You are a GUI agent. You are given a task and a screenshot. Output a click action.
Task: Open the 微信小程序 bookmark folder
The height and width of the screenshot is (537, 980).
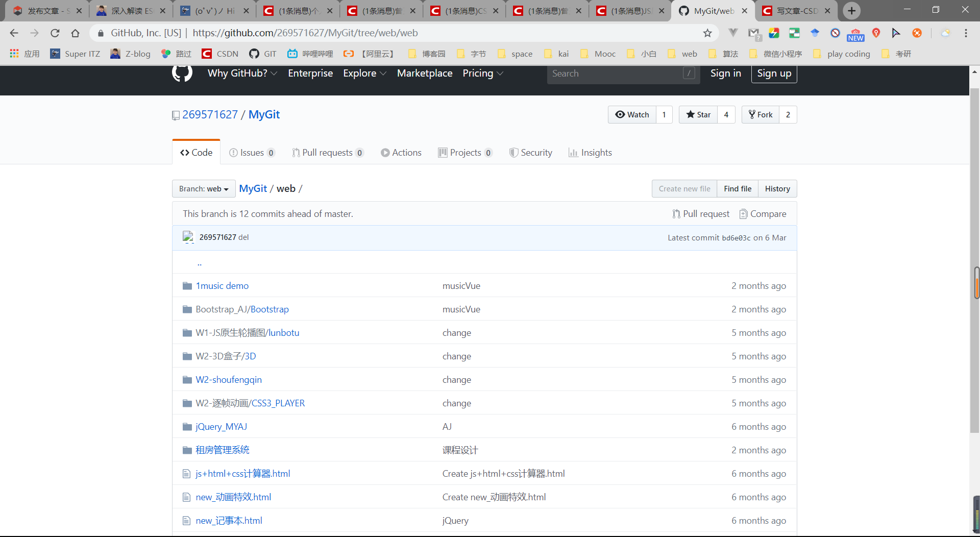pyautogui.click(x=775, y=54)
